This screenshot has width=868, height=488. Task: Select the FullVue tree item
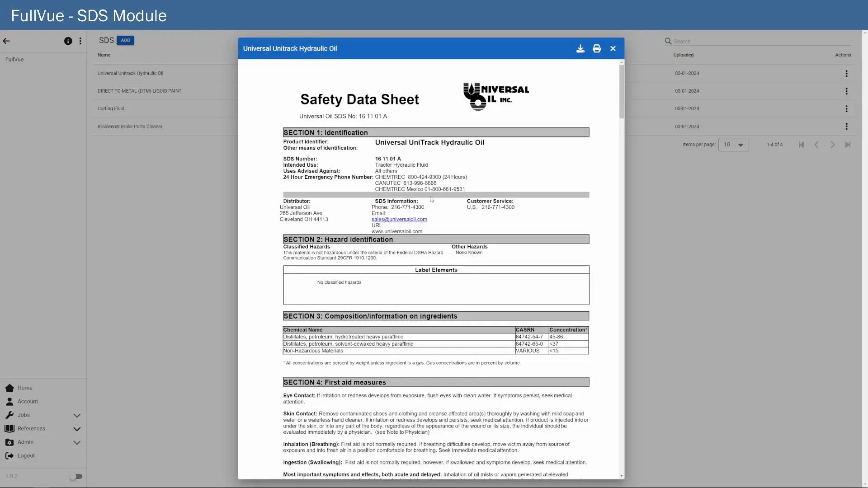click(14, 60)
